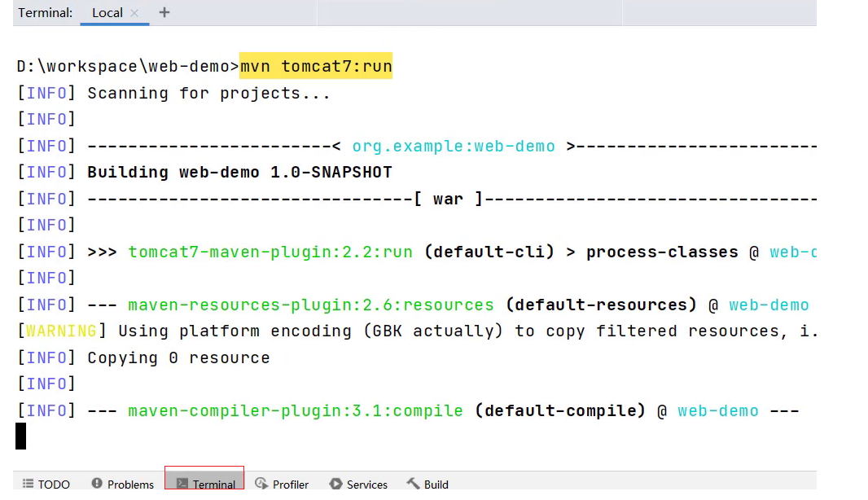Close the Local terminal tab
This screenshot has height=500, width=868.
(134, 13)
